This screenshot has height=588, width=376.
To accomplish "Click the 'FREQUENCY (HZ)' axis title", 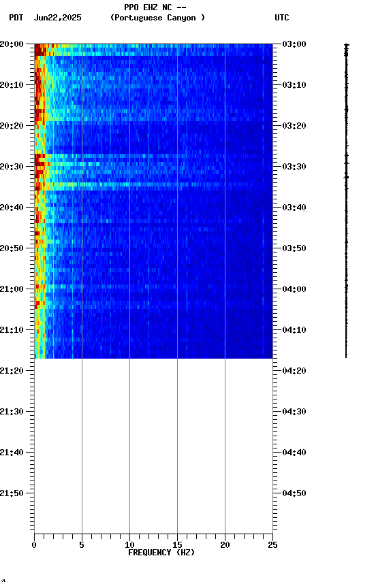I will coord(161,553).
